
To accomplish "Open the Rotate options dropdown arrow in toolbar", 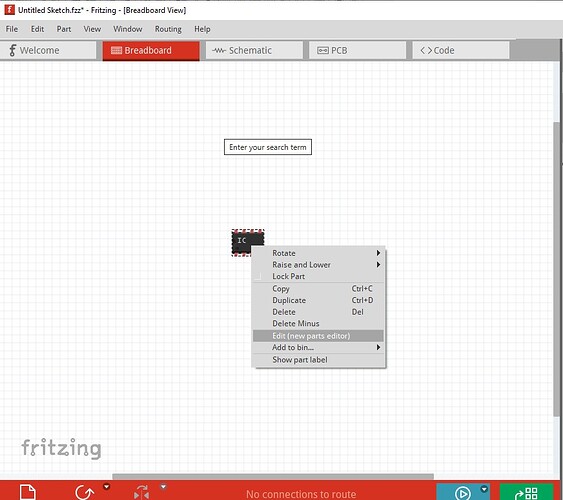I will click(x=106, y=487).
